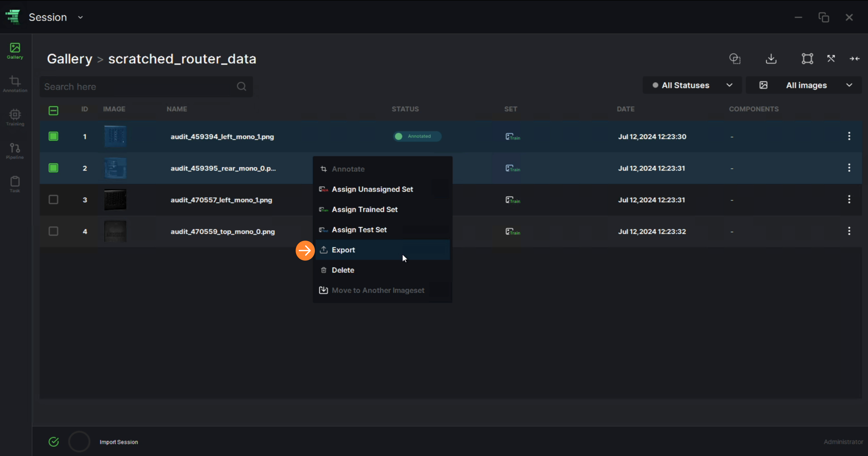The image size is (868, 456).
Task: Open the Training sidebar section
Action: [15, 117]
